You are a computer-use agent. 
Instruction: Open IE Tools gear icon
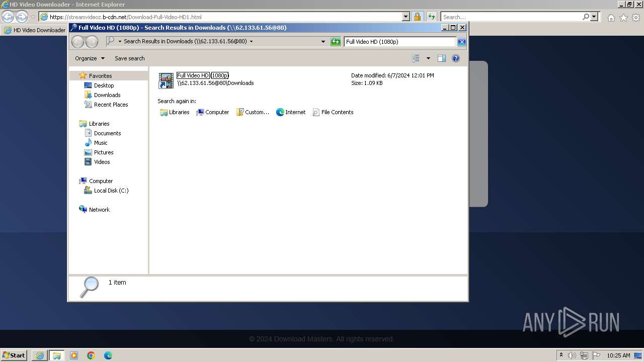click(636, 18)
